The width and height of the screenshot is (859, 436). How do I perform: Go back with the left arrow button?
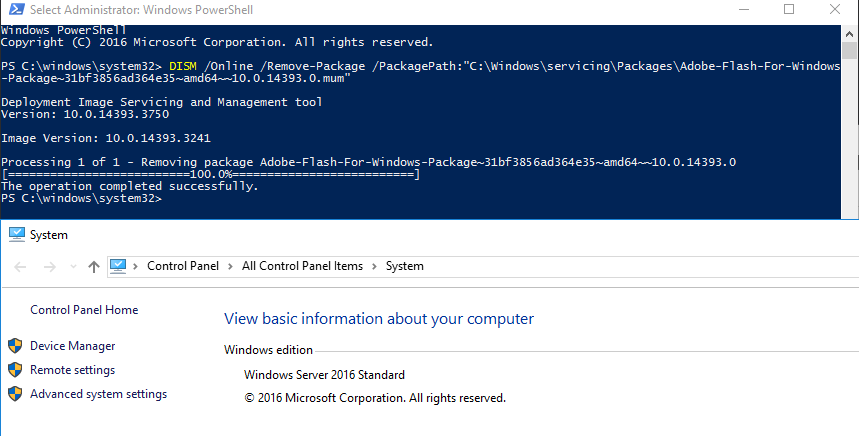[20, 267]
